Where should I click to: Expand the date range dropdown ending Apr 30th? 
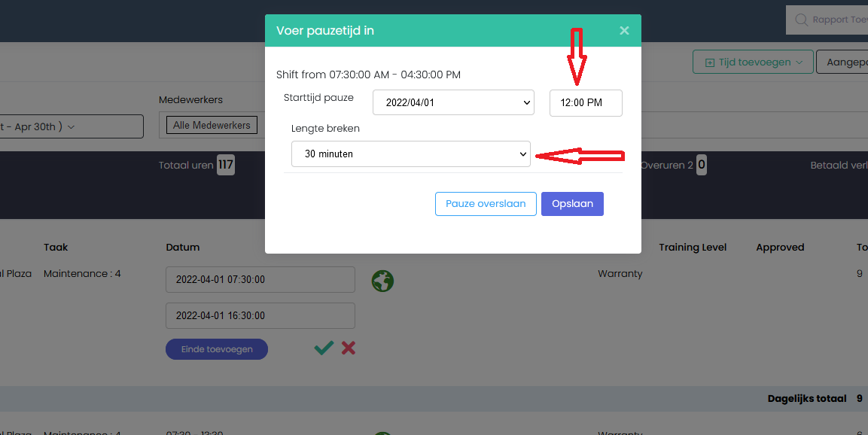tap(72, 126)
